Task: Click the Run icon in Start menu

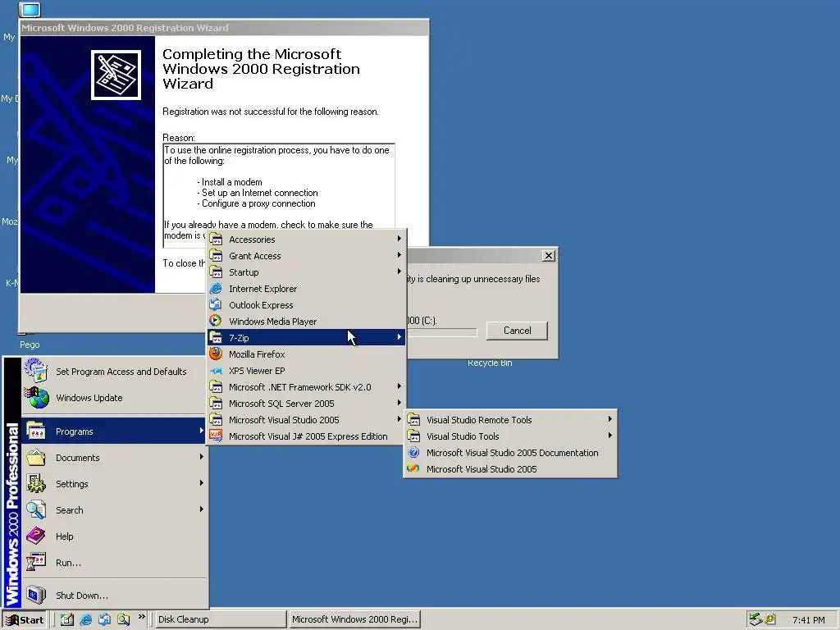Action: click(x=36, y=563)
